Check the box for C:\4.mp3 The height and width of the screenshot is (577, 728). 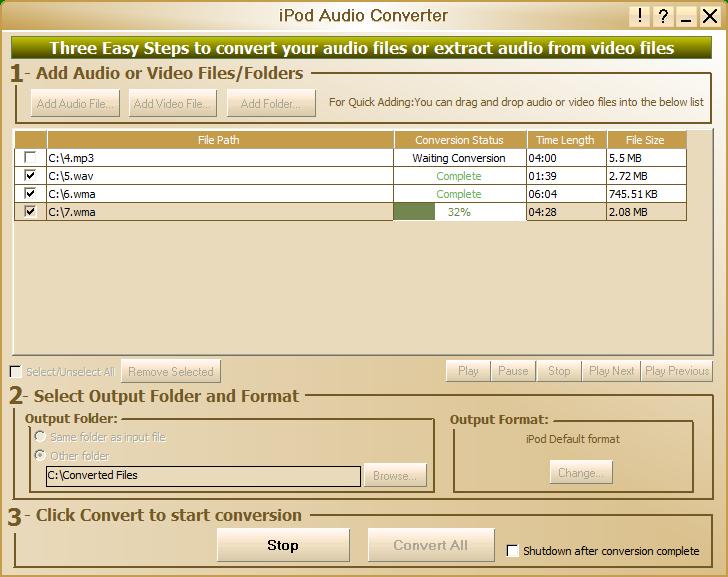(x=30, y=157)
